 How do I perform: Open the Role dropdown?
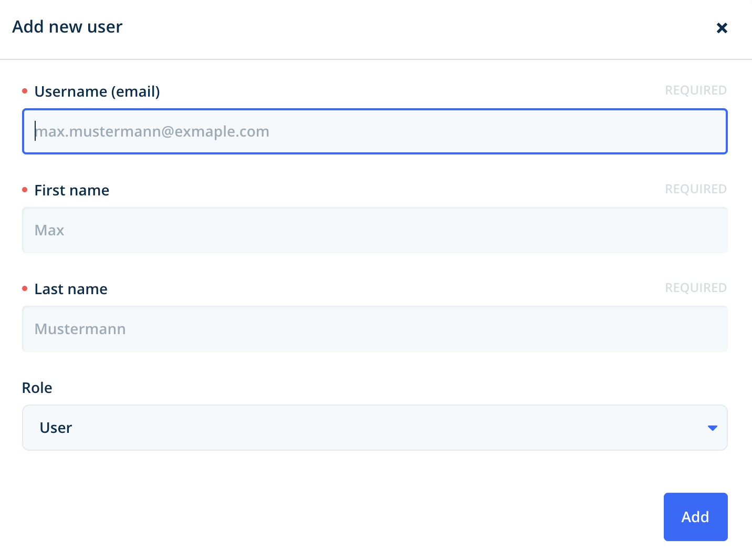[x=375, y=428]
